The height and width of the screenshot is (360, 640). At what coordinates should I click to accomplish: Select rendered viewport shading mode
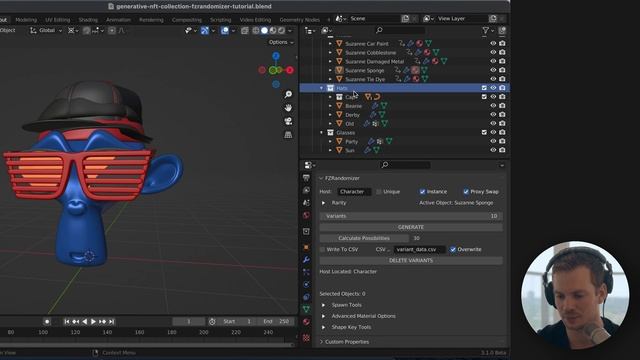pyautogui.click(x=282, y=31)
